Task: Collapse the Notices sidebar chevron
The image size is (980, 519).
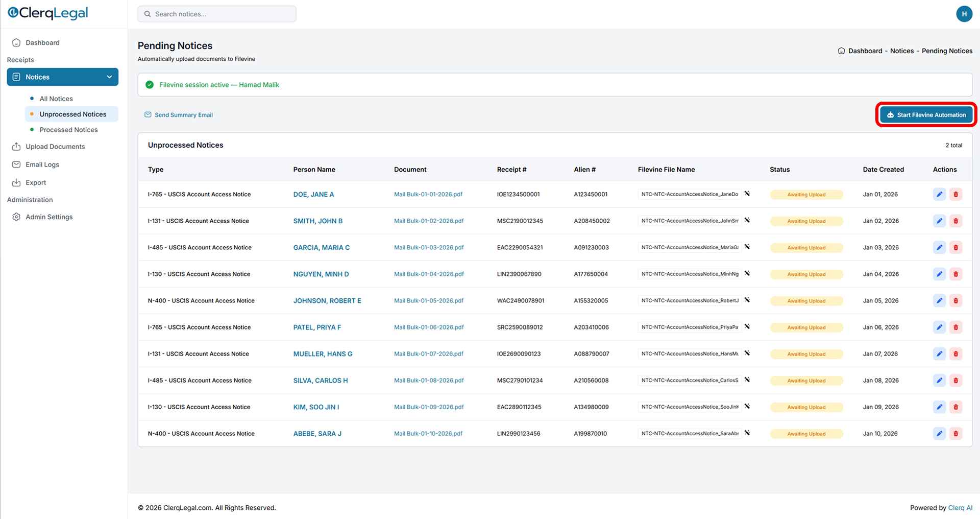Action: pyautogui.click(x=109, y=77)
